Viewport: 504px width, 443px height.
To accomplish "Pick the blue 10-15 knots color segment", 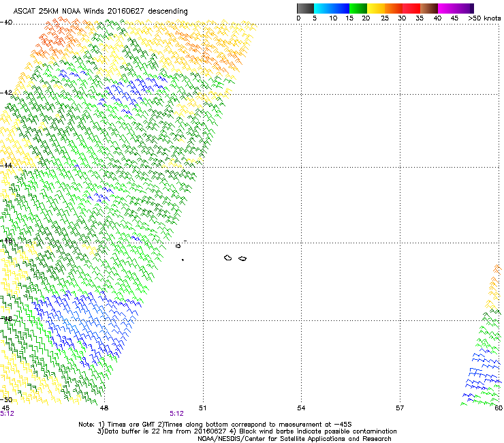I will [x=341, y=8].
